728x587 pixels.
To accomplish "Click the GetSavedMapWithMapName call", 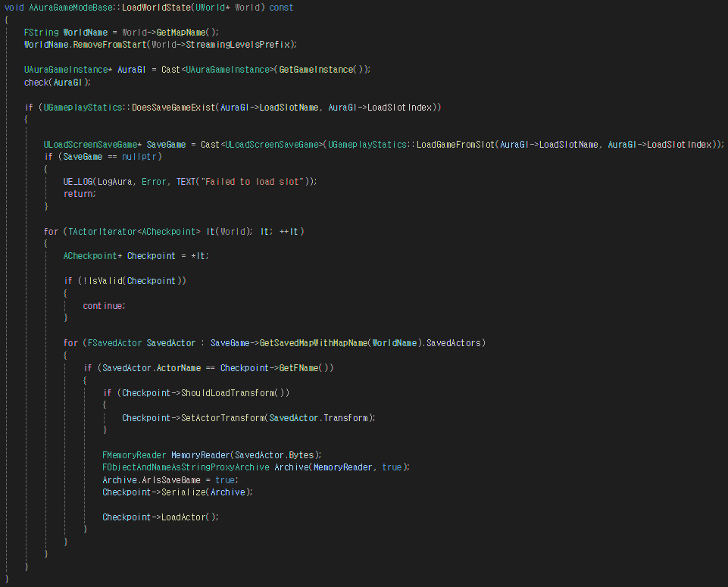I will pyautogui.click(x=314, y=343).
